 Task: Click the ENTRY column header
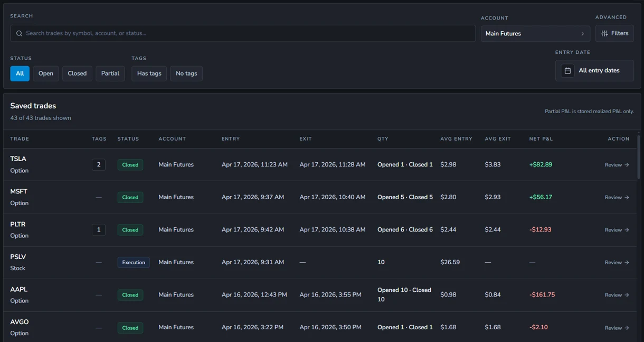coord(231,139)
